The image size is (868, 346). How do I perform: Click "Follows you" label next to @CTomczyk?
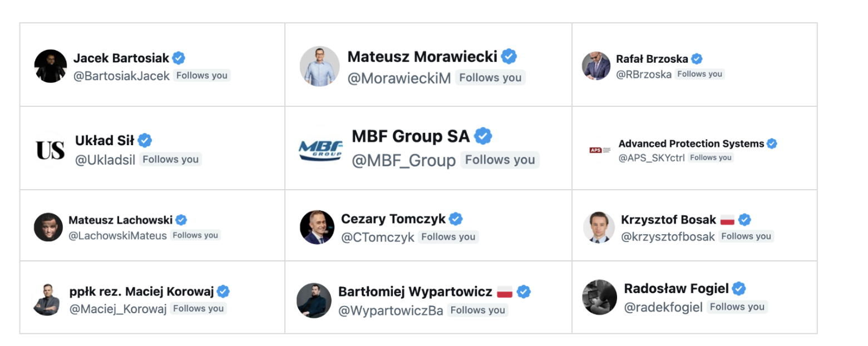448,237
